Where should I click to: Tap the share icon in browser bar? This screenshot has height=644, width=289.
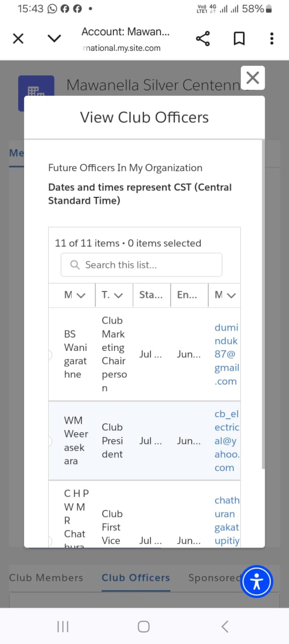click(x=203, y=38)
